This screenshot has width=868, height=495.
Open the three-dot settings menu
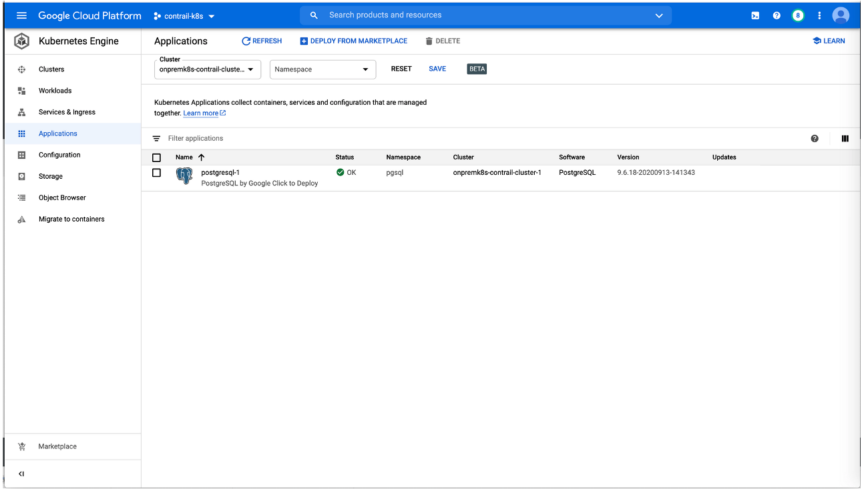(x=819, y=15)
